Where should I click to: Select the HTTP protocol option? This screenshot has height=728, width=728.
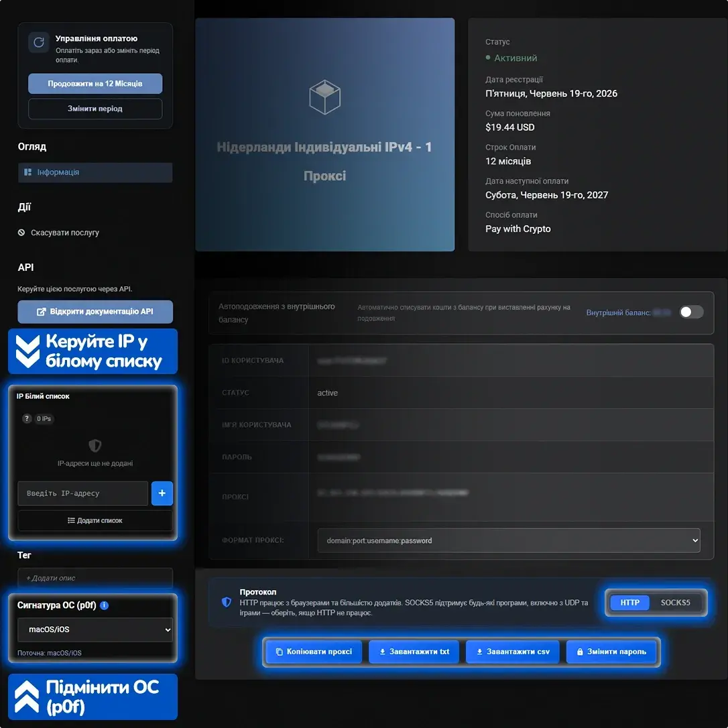click(629, 603)
